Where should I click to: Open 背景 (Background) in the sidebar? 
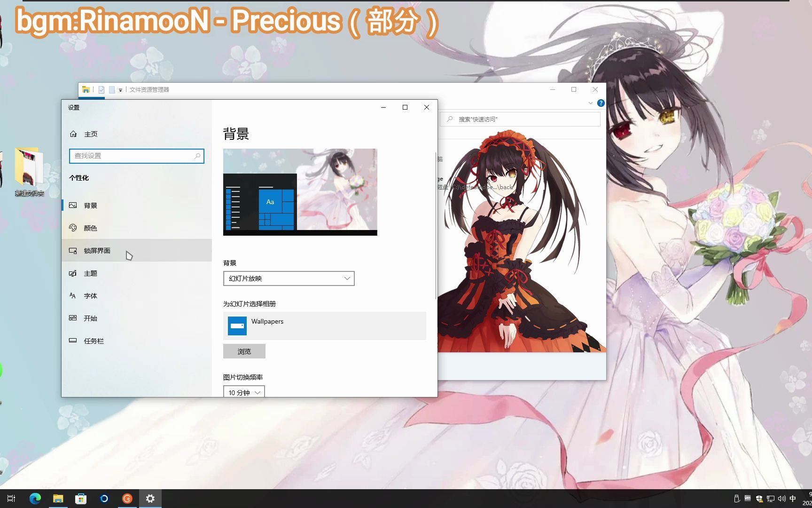coord(90,206)
